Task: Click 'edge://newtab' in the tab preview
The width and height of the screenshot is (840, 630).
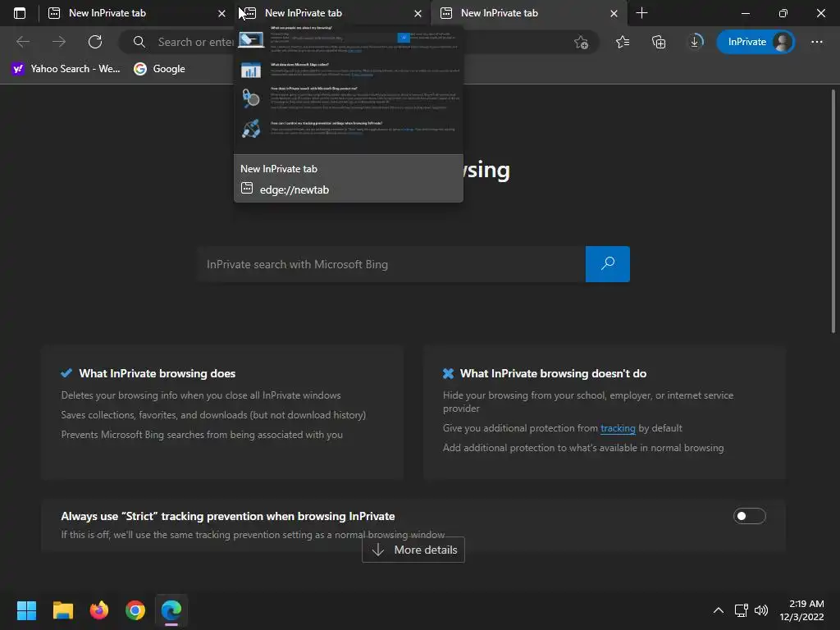Action: point(294,189)
